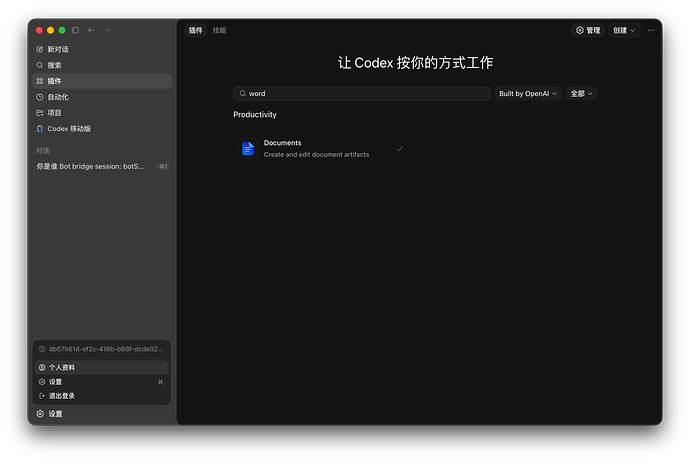The height and width of the screenshot is (461, 690).
Task: Click the bottom 设置 gear button
Action: pyautogui.click(x=49, y=414)
